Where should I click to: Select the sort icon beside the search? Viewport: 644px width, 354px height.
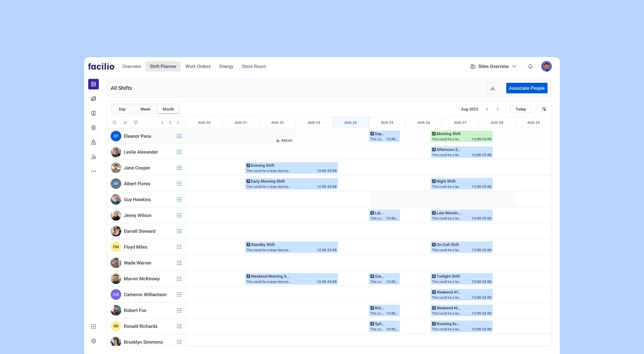125,122
